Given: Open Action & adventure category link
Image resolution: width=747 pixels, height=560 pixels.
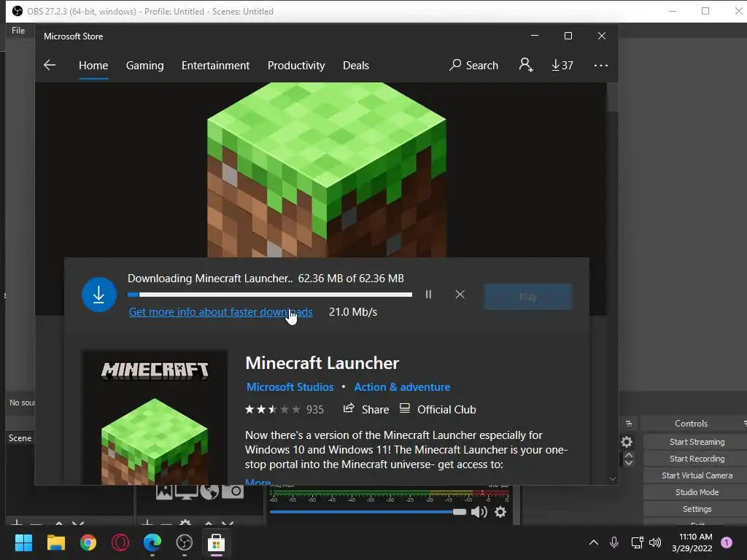Looking at the screenshot, I should (x=402, y=387).
